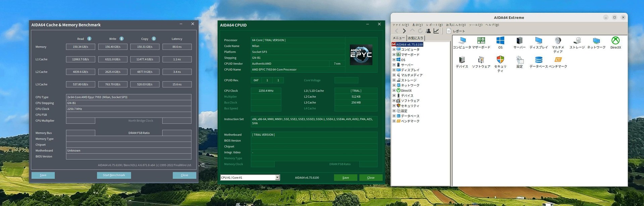Click the L3 Cache Write value 763.70 GB/s
The width and height of the screenshot is (644, 206).
point(113,84)
